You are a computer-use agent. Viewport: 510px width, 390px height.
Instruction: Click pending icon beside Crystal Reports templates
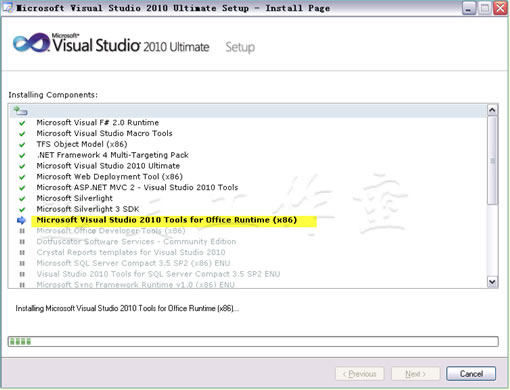[22, 253]
